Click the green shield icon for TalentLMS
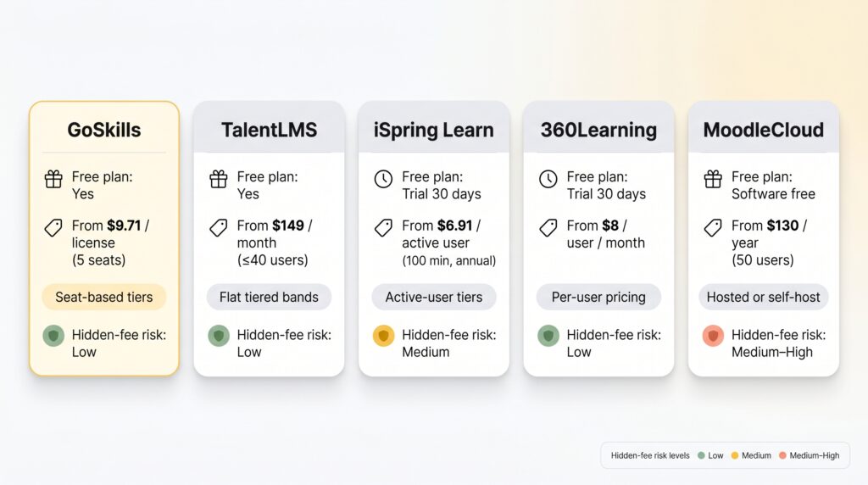Screen dimensions: 868x485 click(x=219, y=336)
